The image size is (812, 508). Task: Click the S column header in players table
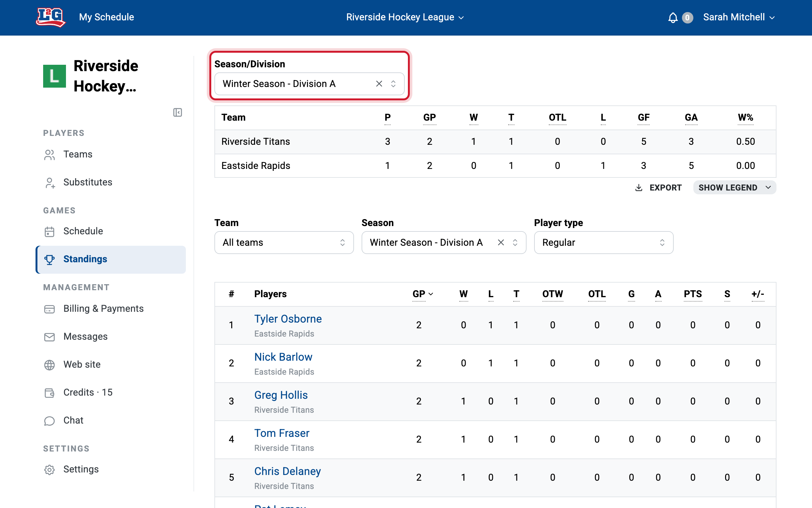(x=727, y=294)
